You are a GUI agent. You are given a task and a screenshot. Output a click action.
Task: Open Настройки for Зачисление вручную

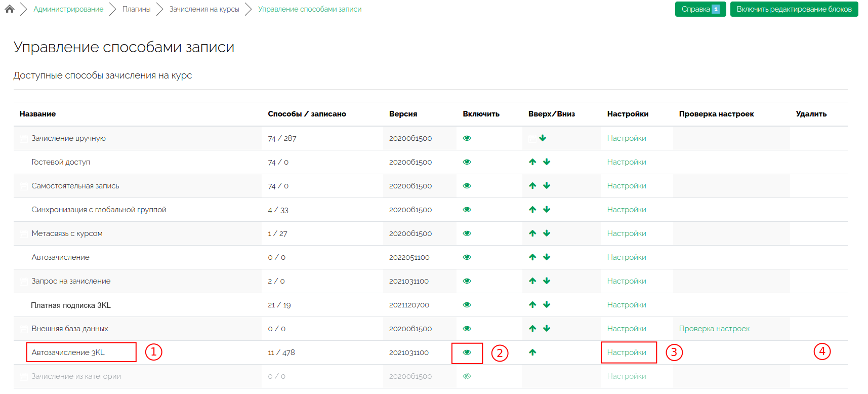pyautogui.click(x=627, y=138)
